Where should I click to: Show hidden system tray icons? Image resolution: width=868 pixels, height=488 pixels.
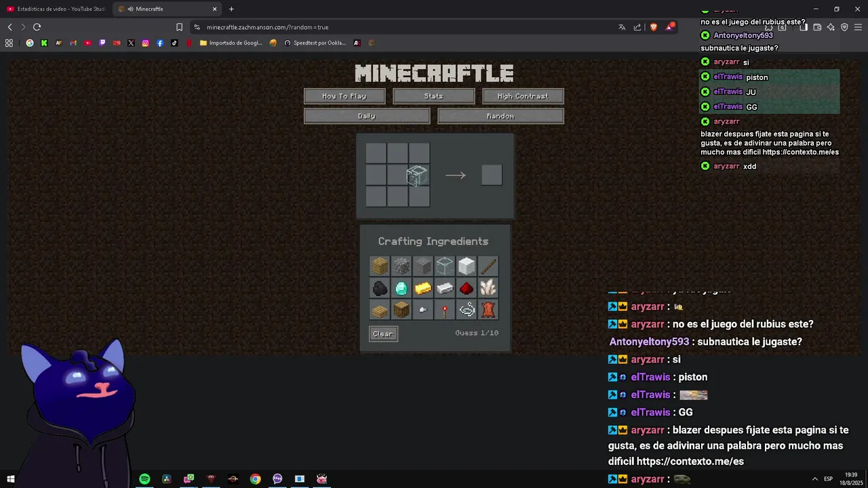[x=814, y=479]
